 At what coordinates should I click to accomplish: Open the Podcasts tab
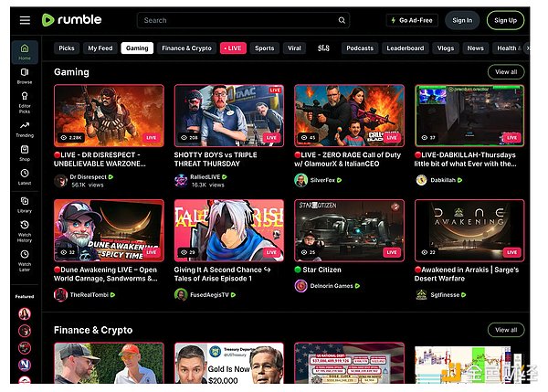click(x=360, y=48)
